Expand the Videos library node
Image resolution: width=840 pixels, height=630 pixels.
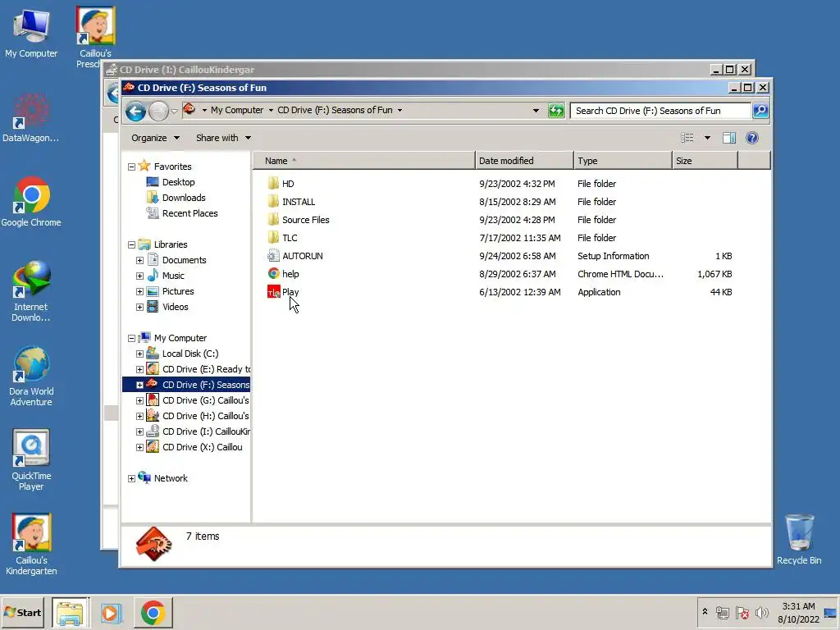point(139,307)
